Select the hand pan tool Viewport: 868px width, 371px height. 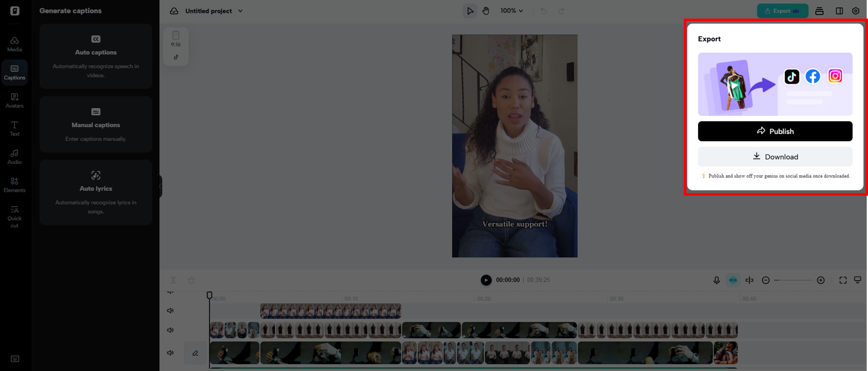[486, 11]
